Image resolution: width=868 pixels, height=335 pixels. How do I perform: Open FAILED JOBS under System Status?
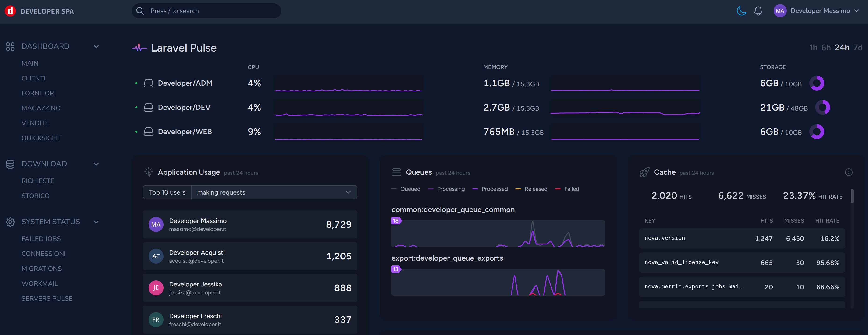tap(41, 238)
